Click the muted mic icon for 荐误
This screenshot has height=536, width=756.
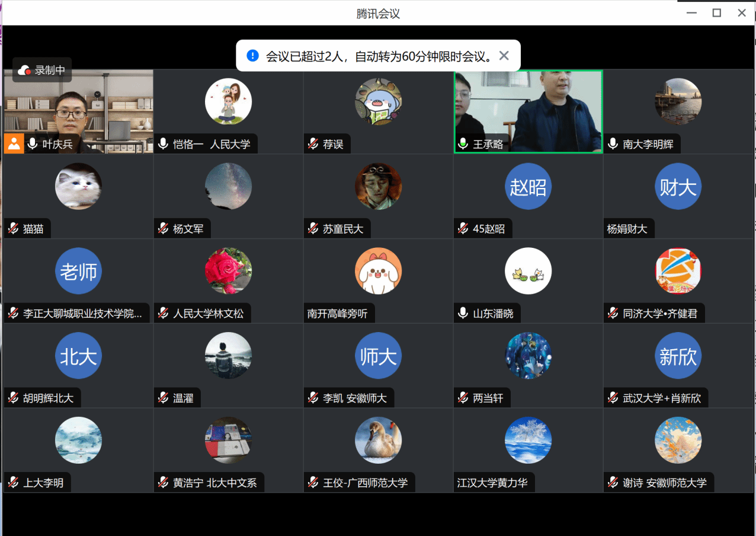click(313, 144)
